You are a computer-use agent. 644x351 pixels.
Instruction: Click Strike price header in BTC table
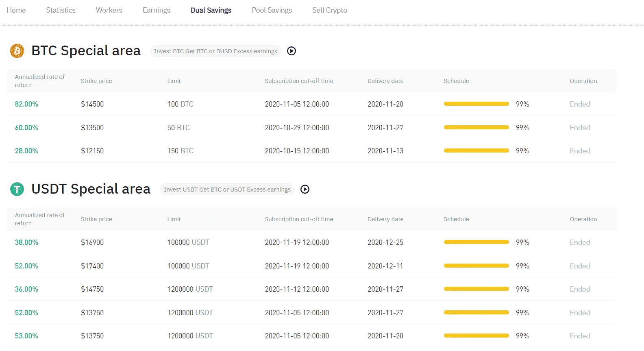tap(96, 81)
